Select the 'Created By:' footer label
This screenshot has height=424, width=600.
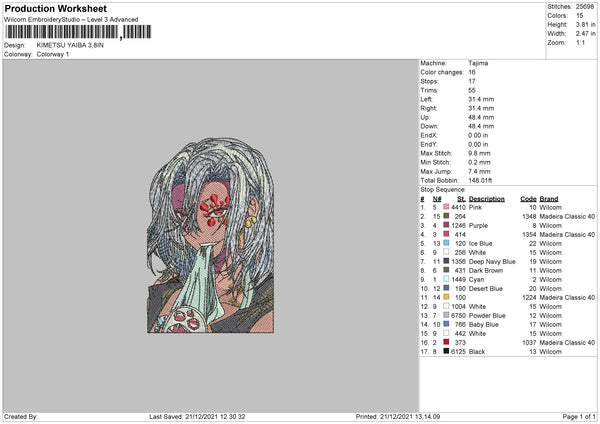[21, 416]
